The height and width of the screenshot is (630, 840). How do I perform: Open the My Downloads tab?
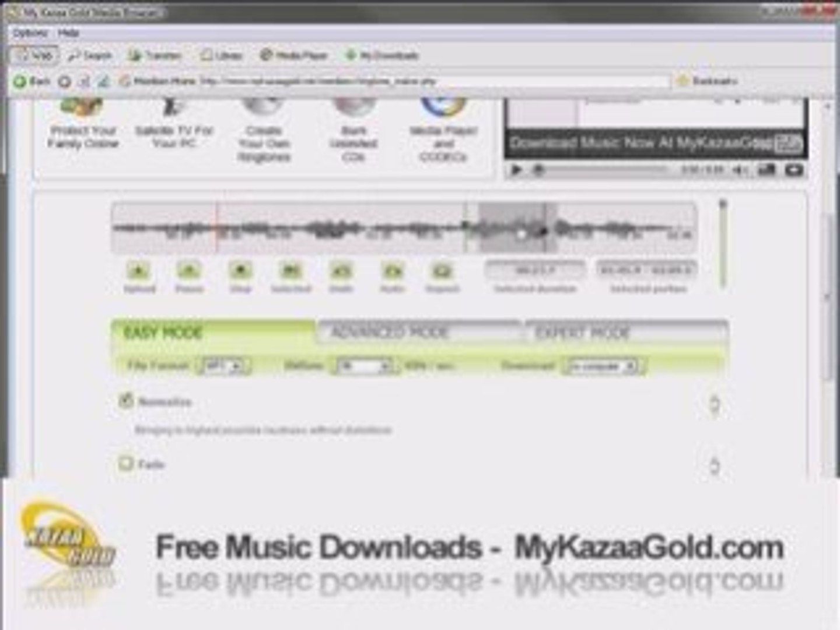382,55
